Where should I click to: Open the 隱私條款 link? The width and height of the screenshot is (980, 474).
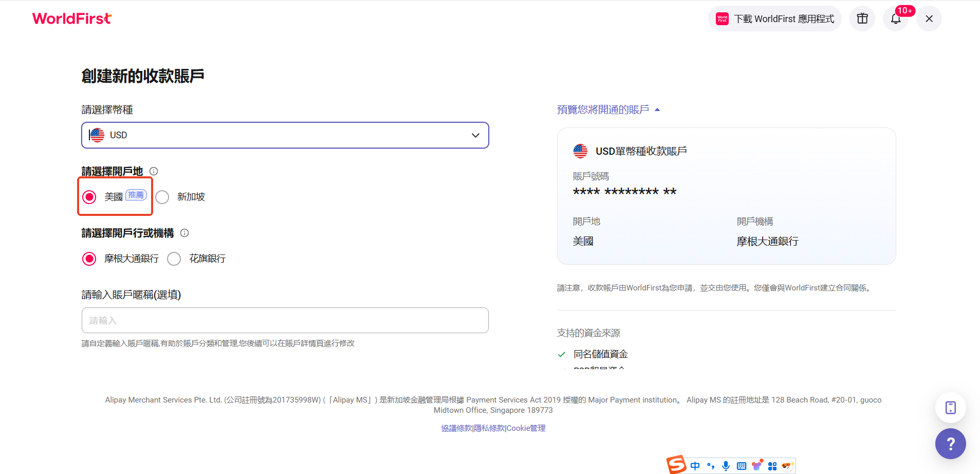coord(489,428)
